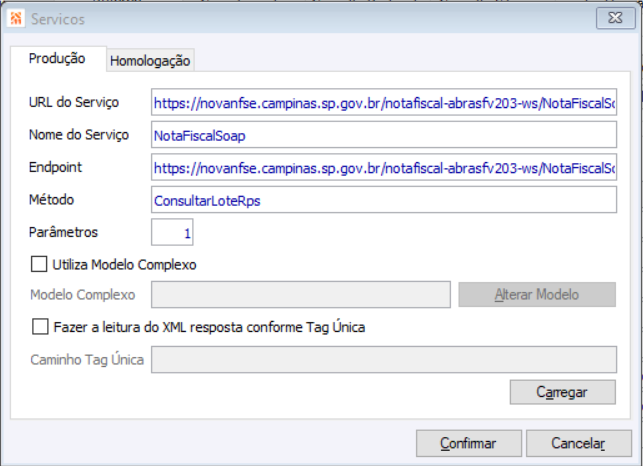643x466 pixels.
Task: Enable the Utiliza Modelo Complexo checkbox
Action: 40,265
